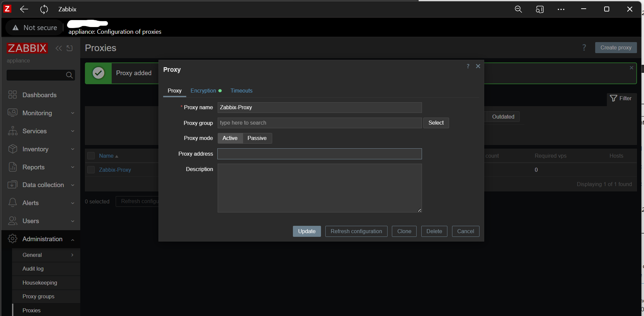
Task: Set Proxy mode to Active
Action: [x=230, y=138]
